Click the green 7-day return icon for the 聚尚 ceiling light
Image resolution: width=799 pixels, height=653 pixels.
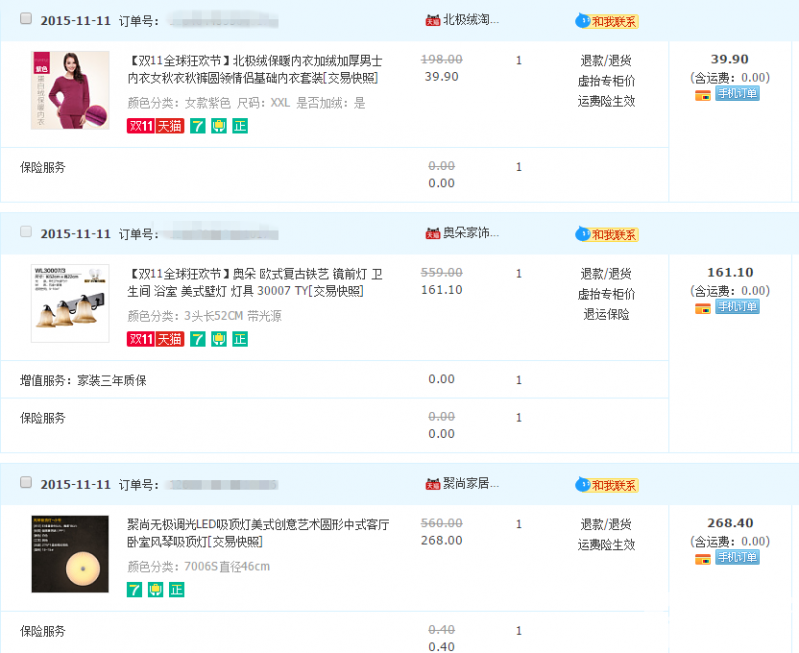pyautogui.click(x=135, y=590)
